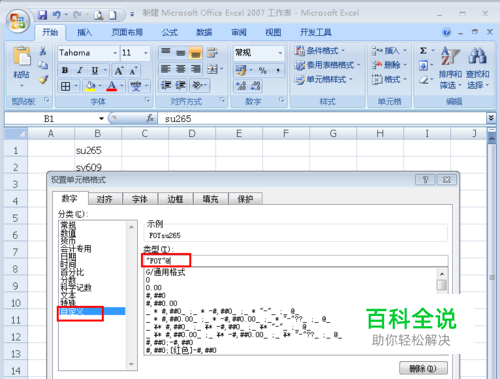This screenshot has width=500, height=379.
Task: Open the number format dropdown
Action: point(280,53)
